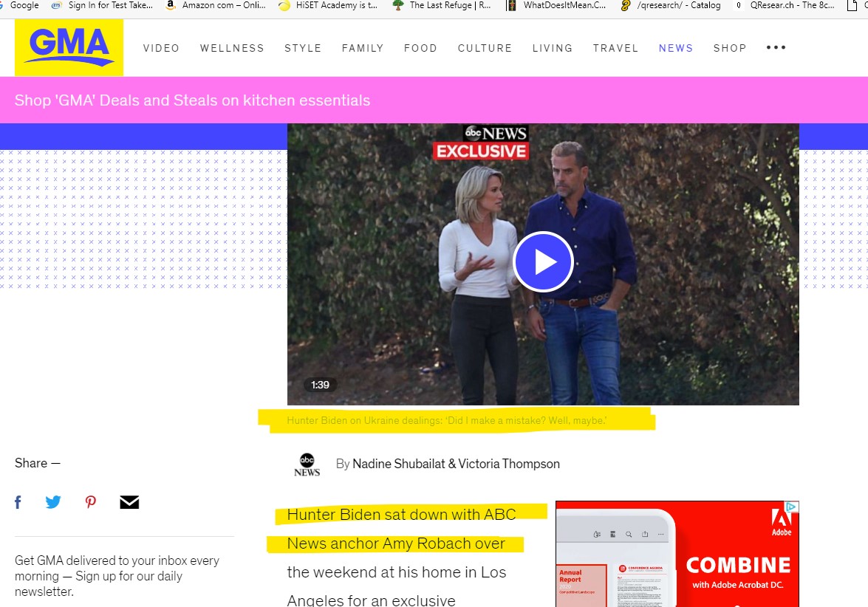Image resolution: width=868 pixels, height=607 pixels.
Task: Go to the Food section
Action: 421,48
